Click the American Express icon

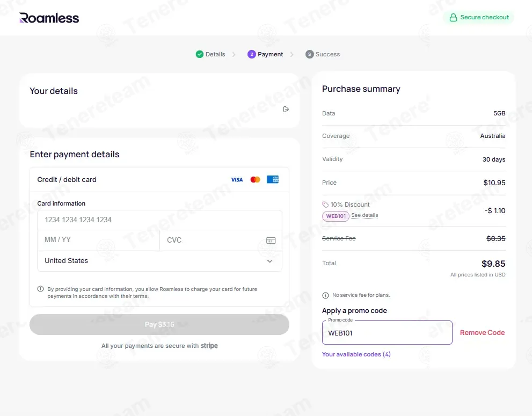(x=273, y=179)
